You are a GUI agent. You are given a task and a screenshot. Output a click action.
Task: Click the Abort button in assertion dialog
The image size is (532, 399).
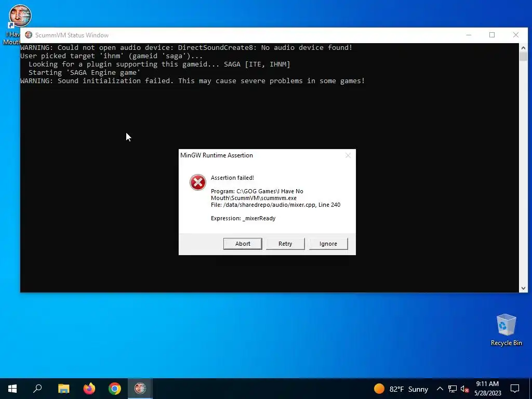(243, 244)
